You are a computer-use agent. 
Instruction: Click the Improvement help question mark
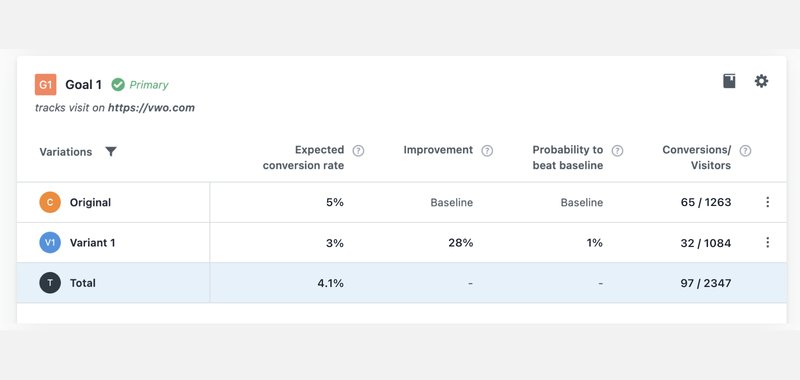(x=487, y=151)
